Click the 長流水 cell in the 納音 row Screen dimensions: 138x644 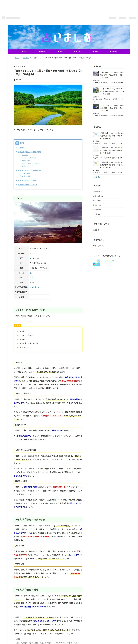point(39,283)
